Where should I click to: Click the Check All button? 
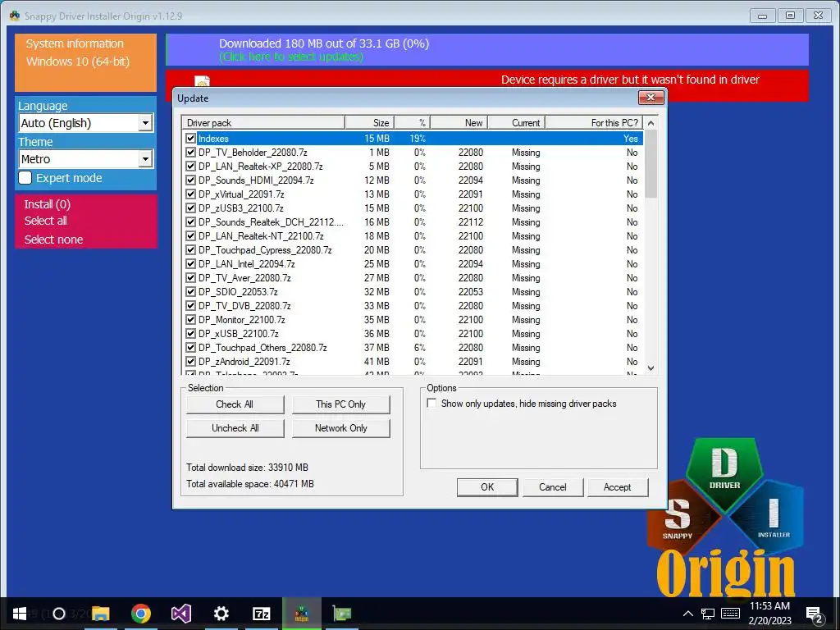(235, 404)
